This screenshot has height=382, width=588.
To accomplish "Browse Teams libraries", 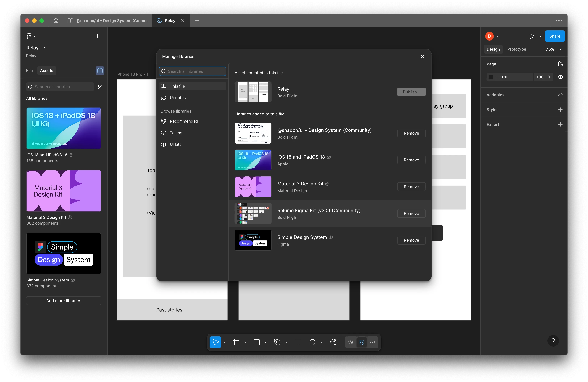I will (192, 133).
